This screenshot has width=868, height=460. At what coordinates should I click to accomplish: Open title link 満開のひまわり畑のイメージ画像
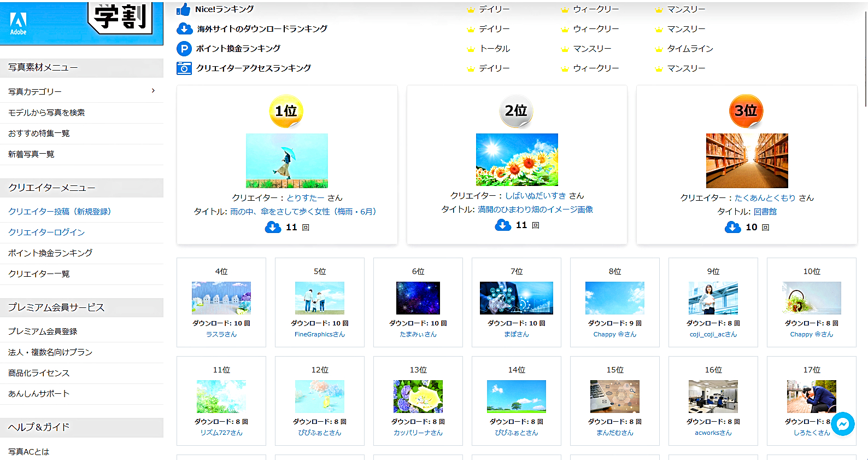tap(536, 209)
